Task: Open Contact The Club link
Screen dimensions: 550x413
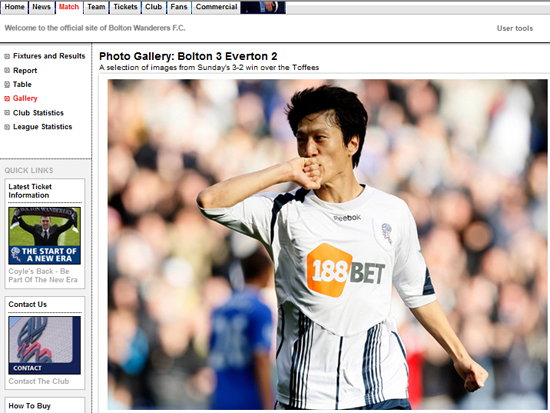Action: point(39,381)
